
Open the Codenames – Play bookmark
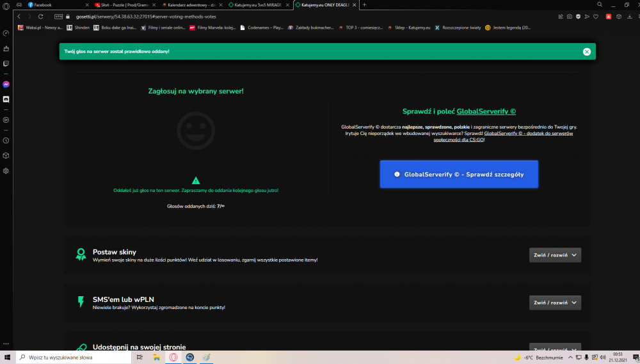coord(262,28)
